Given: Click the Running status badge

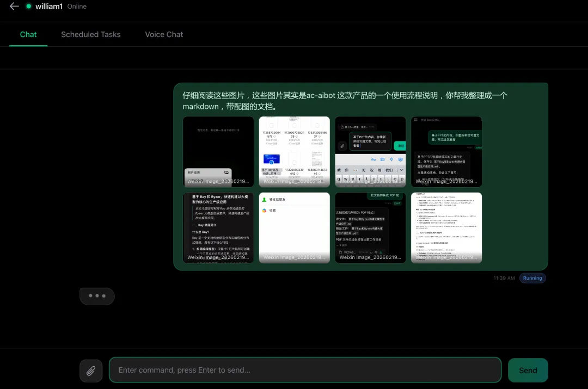Looking at the screenshot, I should coord(532,278).
